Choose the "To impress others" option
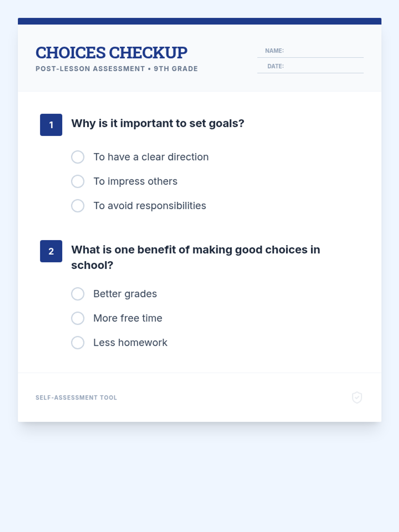The width and height of the screenshot is (399, 532). tap(77, 182)
